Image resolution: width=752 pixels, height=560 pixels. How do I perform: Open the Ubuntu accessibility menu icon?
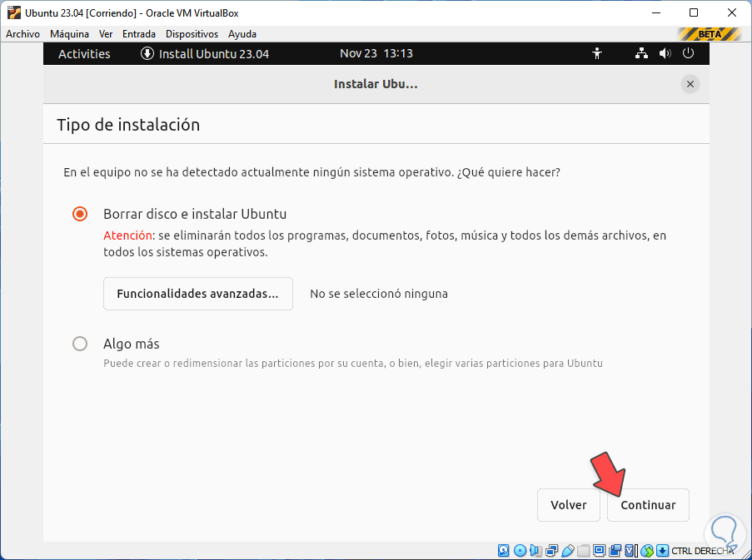point(596,53)
